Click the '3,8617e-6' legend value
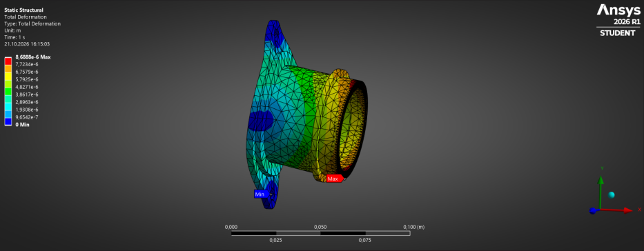644x251 pixels. [x=27, y=94]
